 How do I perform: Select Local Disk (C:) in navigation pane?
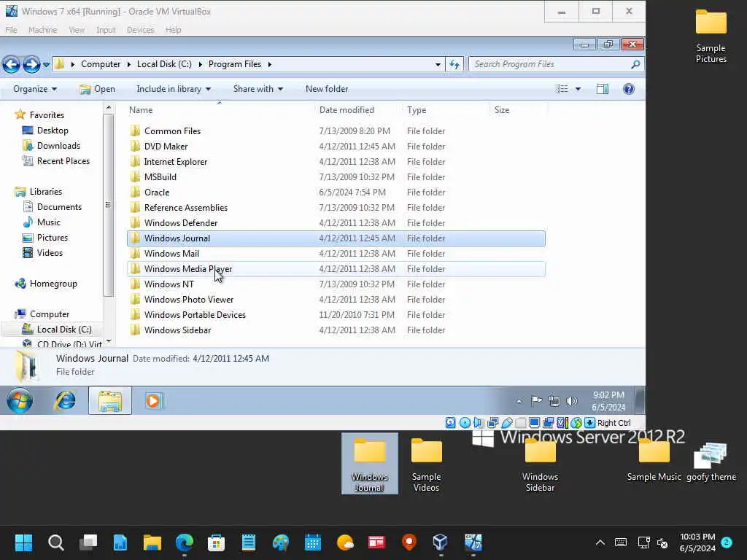(x=57, y=329)
